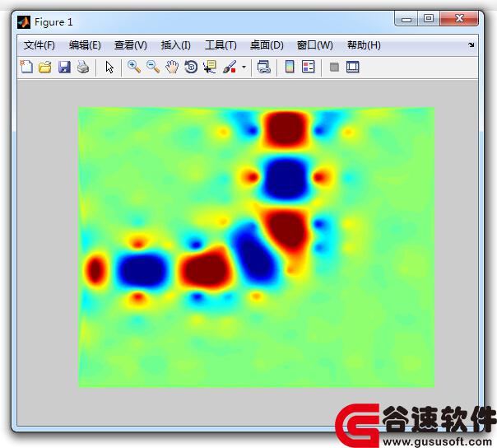Open the 帮助(H) menu
Image resolution: width=497 pixels, height=448 pixels.
coord(364,45)
